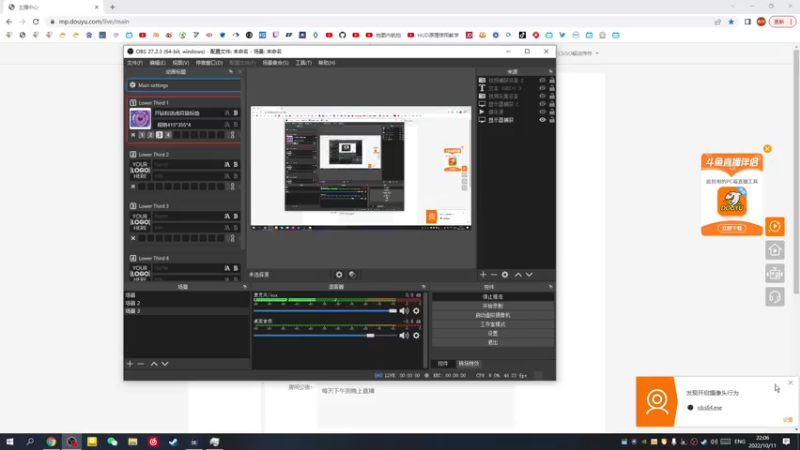The image size is (800, 450).
Task: Remove the selected source with the minus icon
Action: [493, 274]
